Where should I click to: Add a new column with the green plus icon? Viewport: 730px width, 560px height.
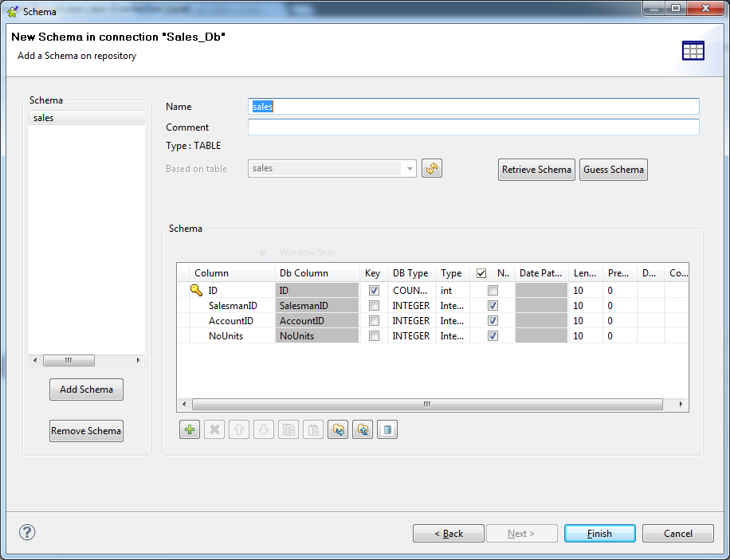coord(190,429)
